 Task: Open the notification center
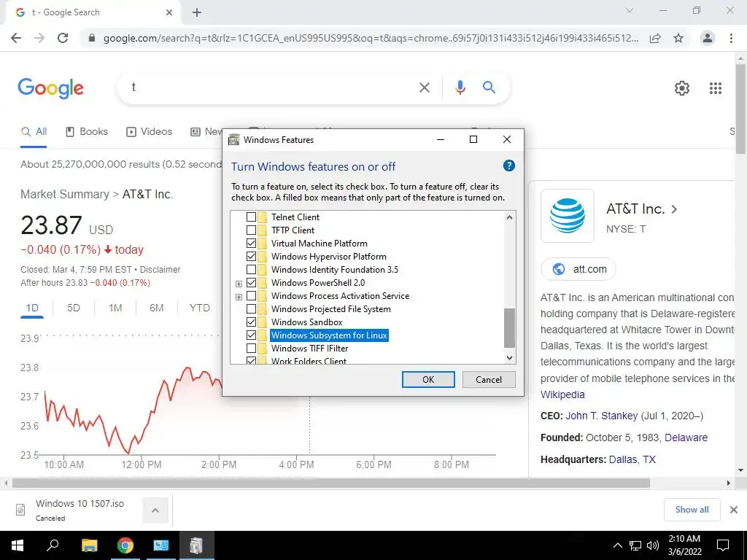(x=723, y=545)
